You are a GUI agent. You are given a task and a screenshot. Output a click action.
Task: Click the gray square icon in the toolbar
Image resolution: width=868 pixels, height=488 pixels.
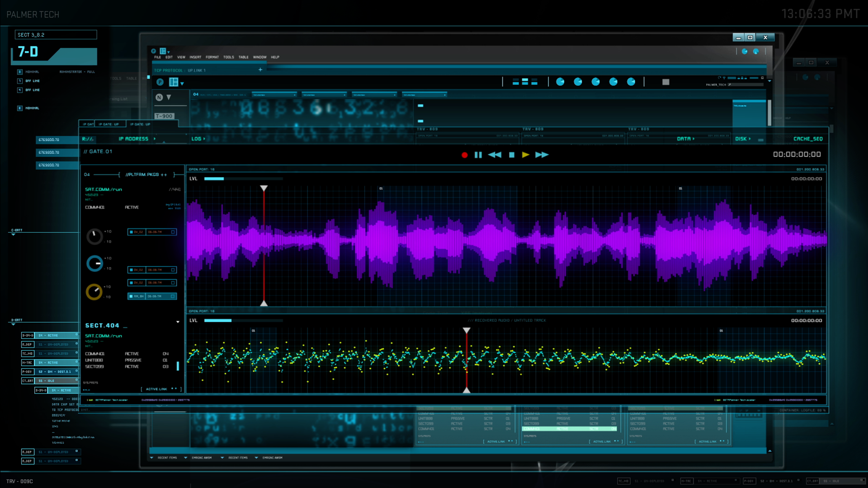click(665, 82)
